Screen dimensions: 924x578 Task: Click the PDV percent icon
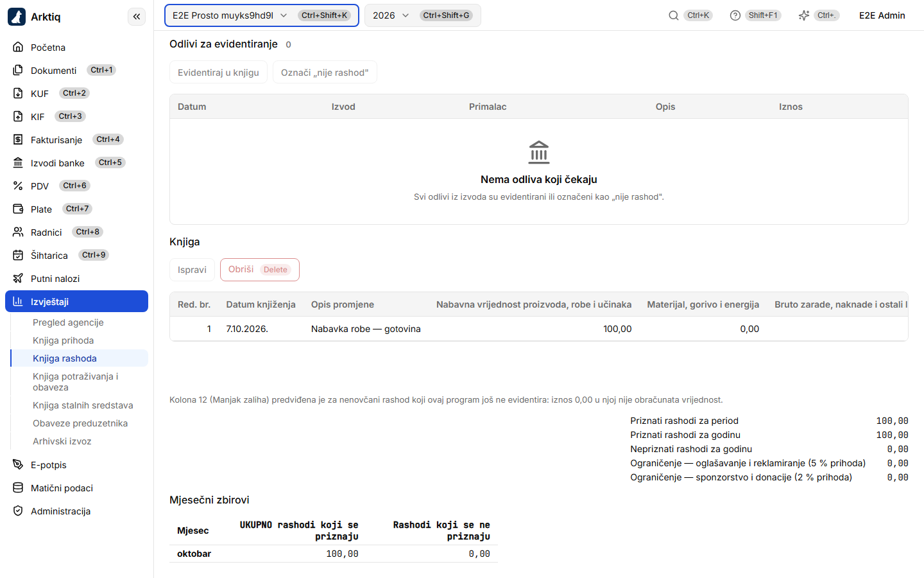pyautogui.click(x=18, y=186)
